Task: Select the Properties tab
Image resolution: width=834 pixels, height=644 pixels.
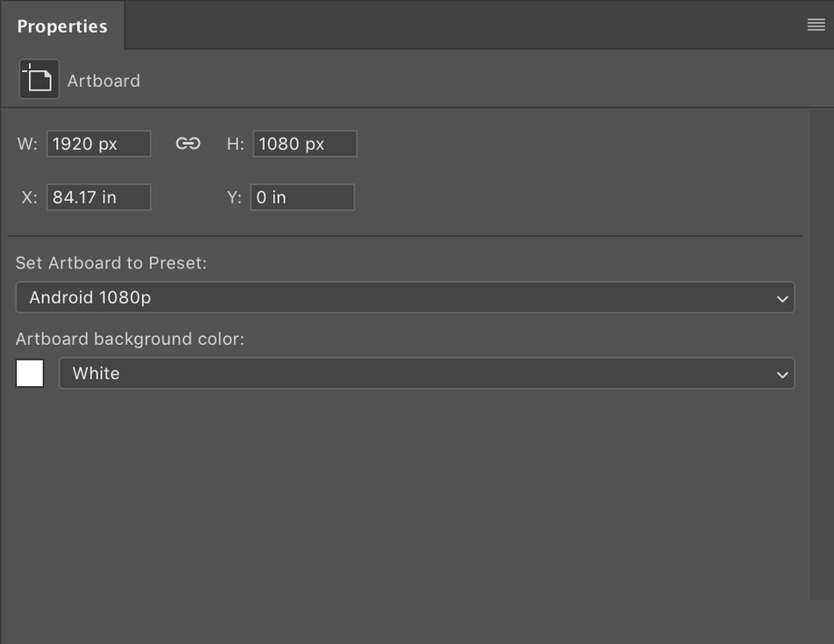Action: tap(62, 26)
